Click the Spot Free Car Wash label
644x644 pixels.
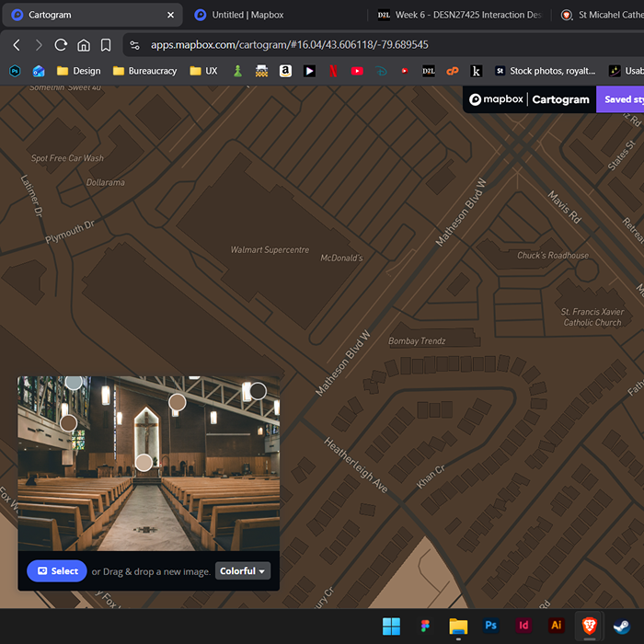[x=67, y=158]
